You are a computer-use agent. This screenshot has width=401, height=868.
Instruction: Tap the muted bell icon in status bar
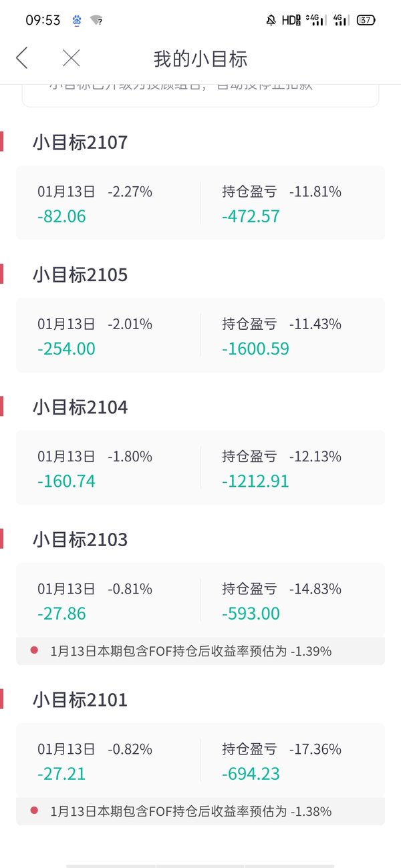(x=271, y=20)
